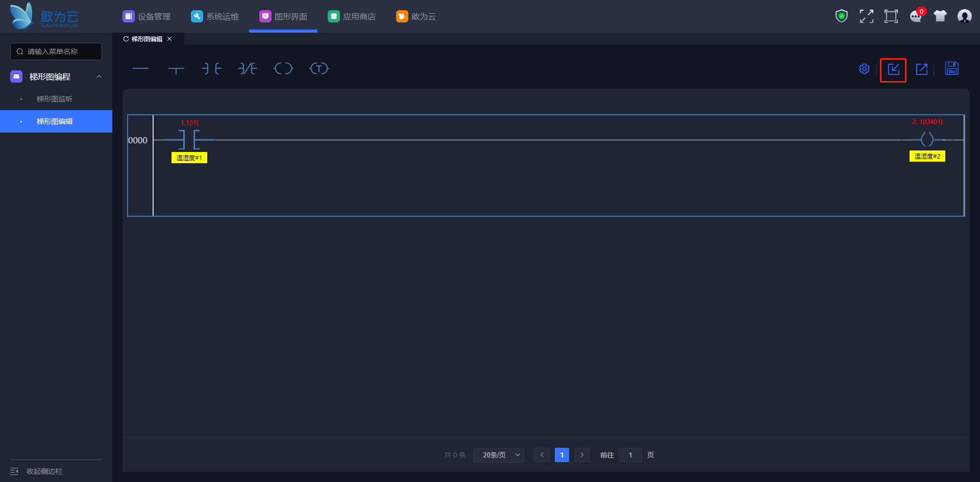Select the output coil tool

[283, 69]
